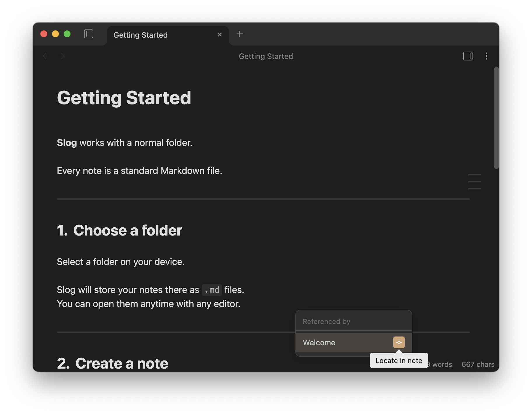532x415 pixels.
Task: Click the Getting Started title in header bar
Action: [266, 56]
